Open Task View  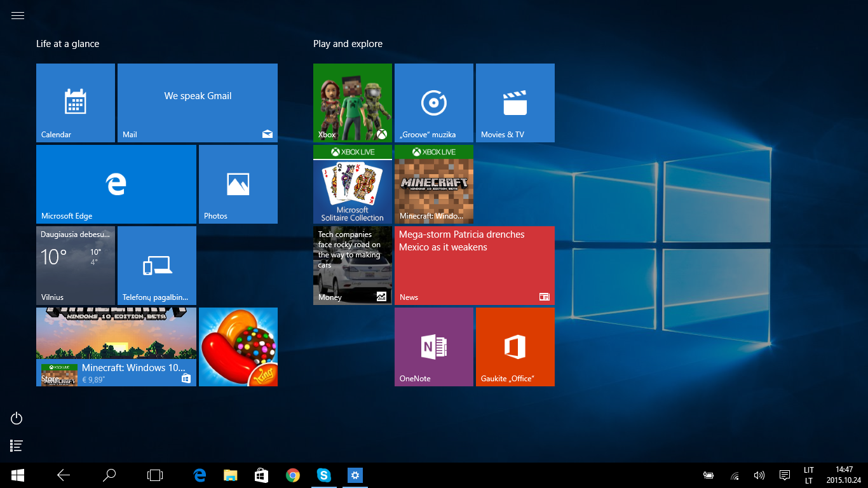coord(155,475)
